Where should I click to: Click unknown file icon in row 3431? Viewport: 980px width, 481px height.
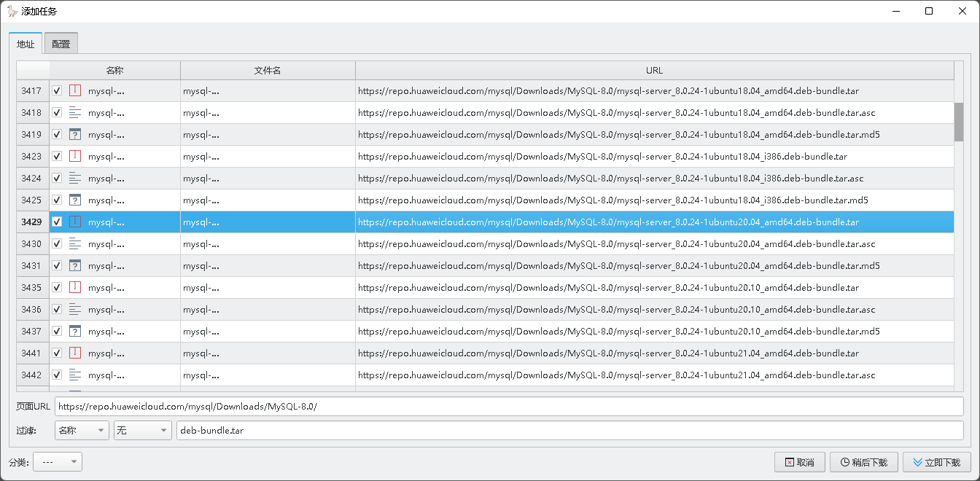(75, 266)
